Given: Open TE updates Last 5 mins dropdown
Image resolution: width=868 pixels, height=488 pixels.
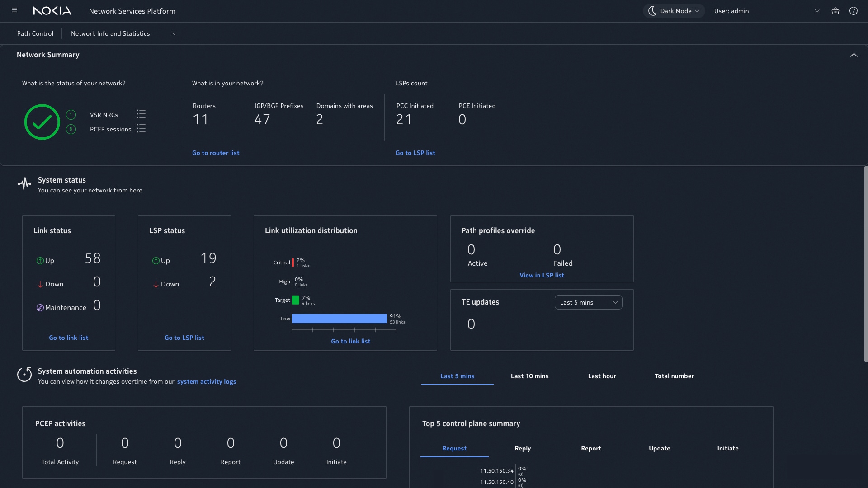Looking at the screenshot, I should [x=588, y=302].
